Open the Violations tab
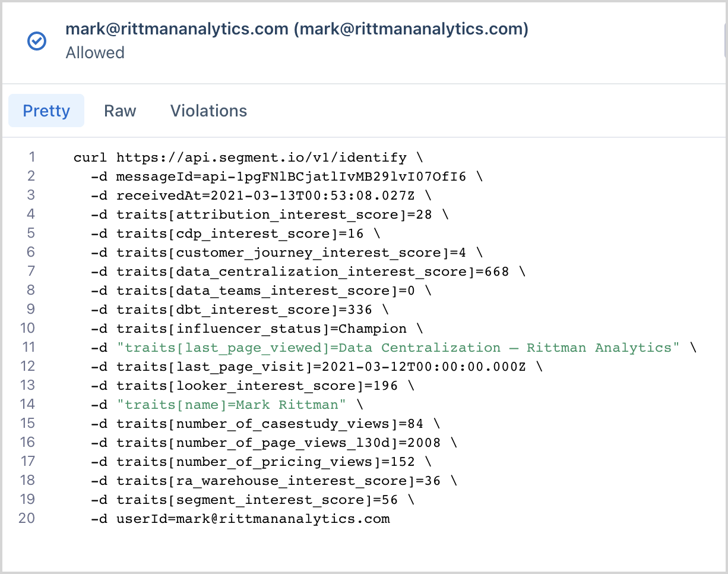This screenshot has height=574, width=728. point(208,111)
